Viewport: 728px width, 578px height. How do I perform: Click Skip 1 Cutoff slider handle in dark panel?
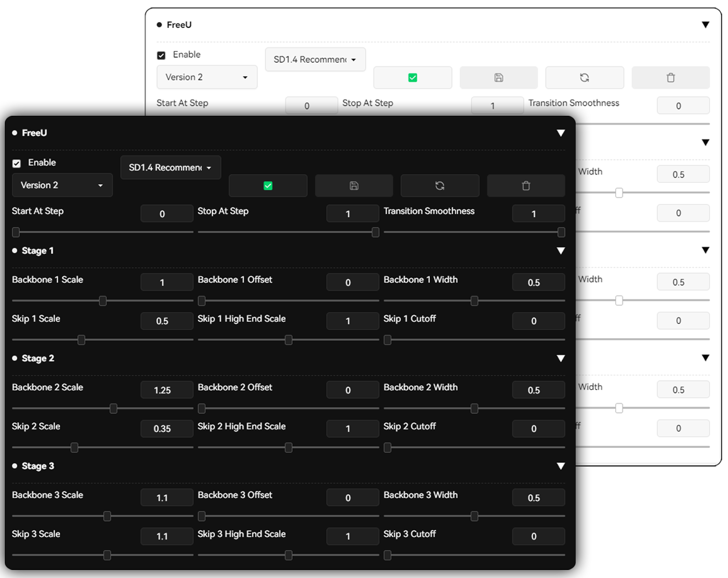coord(387,340)
